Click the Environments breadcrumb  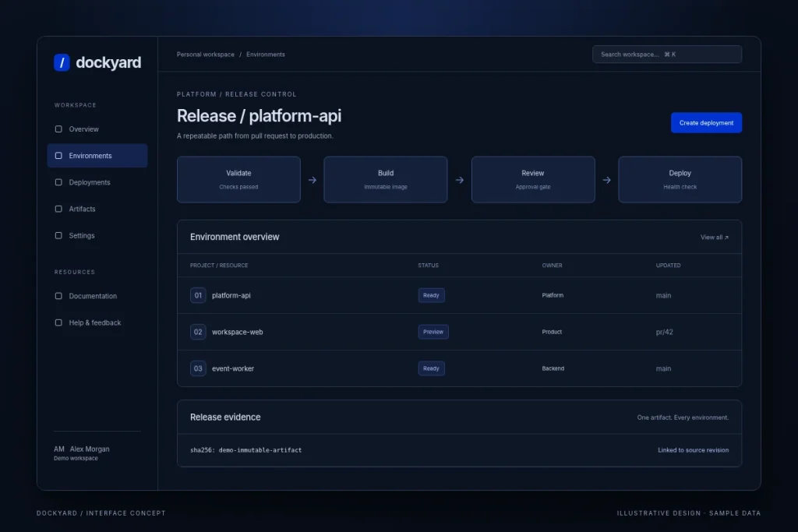(266, 55)
